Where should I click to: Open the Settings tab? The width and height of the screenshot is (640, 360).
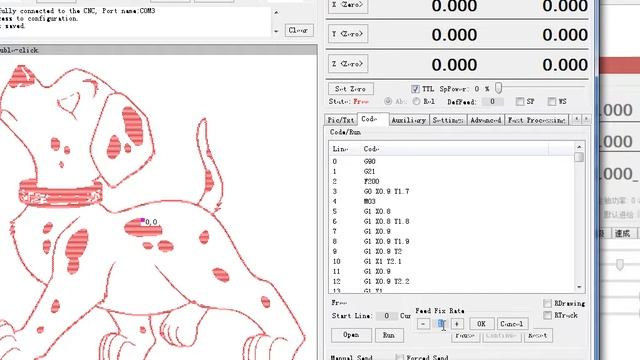[x=448, y=120]
